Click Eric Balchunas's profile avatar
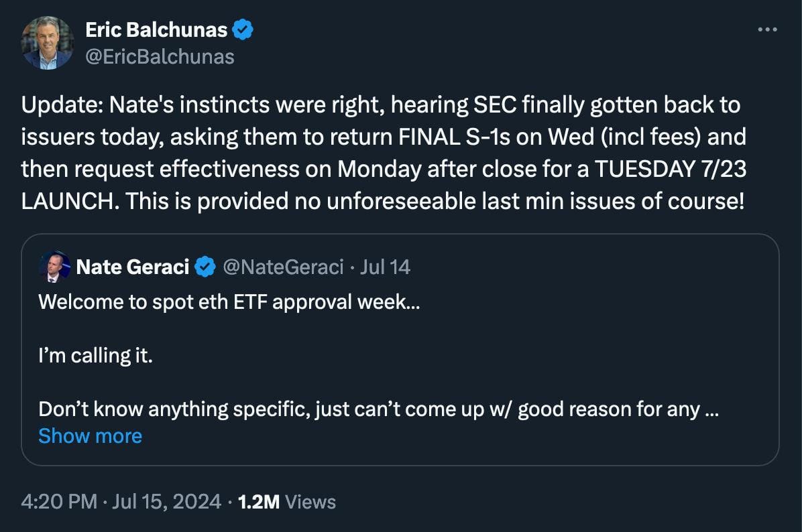Viewport: 802px width, 532px height. tap(48, 43)
